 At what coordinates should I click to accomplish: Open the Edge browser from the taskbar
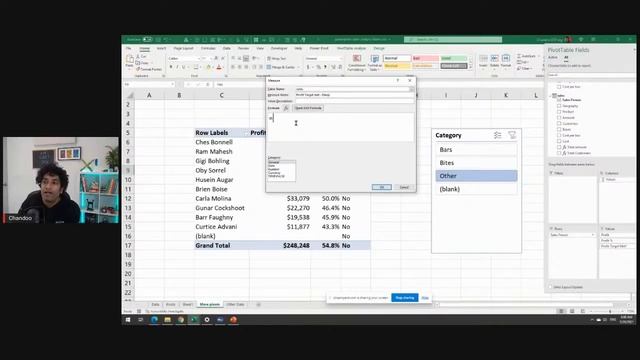click(x=154, y=320)
